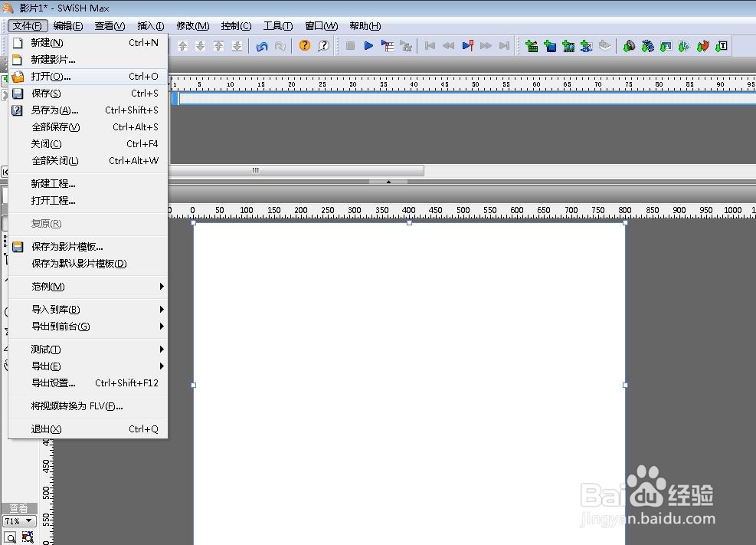Viewport: 756px width, 545px height.
Task: Open Help topics orange question icon
Action: (305, 46)
